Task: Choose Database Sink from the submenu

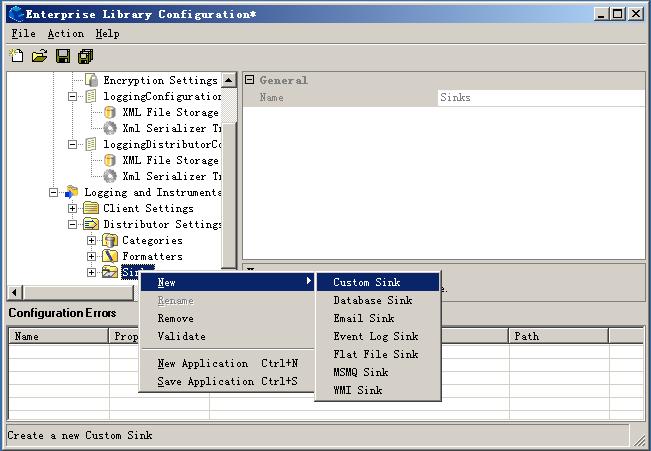Action: click(x=372, y=300)
